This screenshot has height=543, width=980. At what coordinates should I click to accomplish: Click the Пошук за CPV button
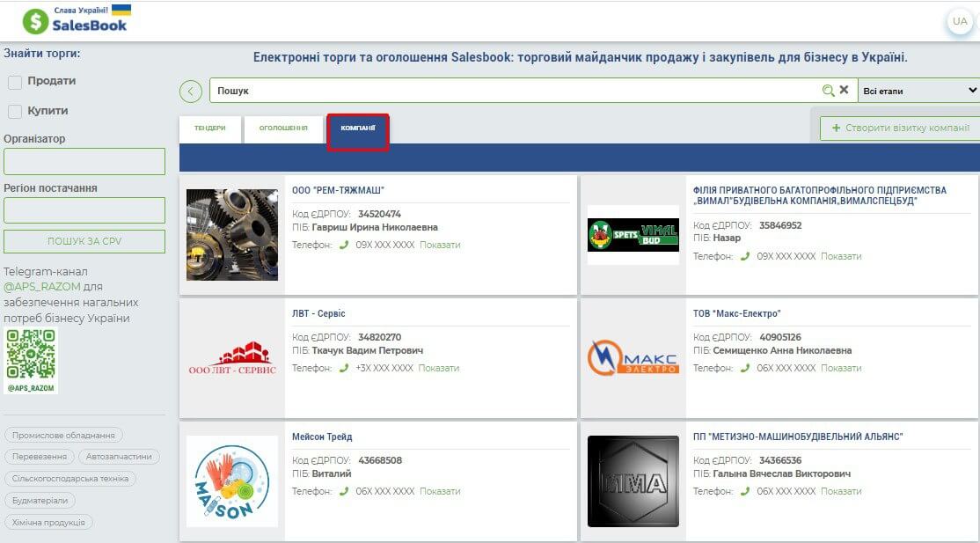84,241
